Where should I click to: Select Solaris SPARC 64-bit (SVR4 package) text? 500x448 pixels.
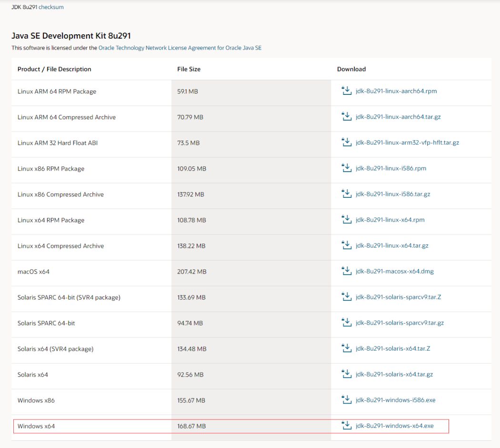(x=69, y=297)
